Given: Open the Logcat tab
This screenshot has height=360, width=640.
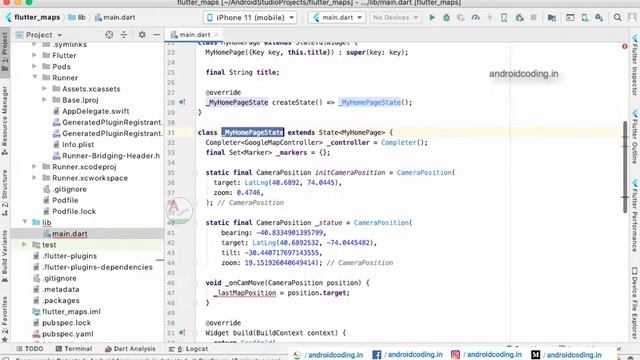Looking at the screenshot, I should click(189, 349).
